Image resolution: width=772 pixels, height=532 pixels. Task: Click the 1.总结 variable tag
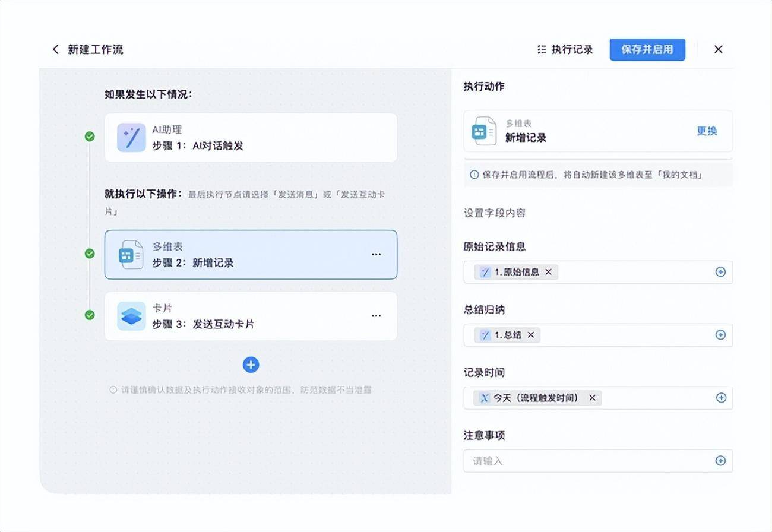[x=507, y=335]
